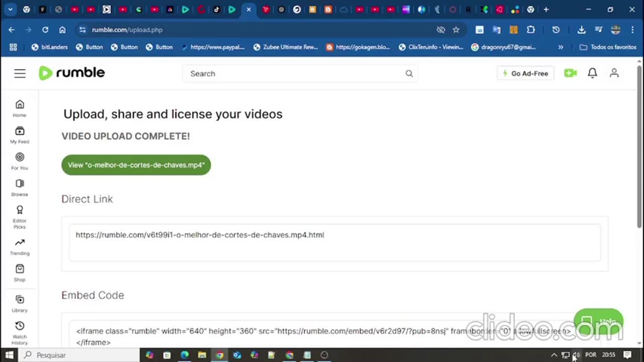The height and width of the screenshot is (362, 644).
Task: Click the Rumble logo
Action: click(x=72, y=73)
